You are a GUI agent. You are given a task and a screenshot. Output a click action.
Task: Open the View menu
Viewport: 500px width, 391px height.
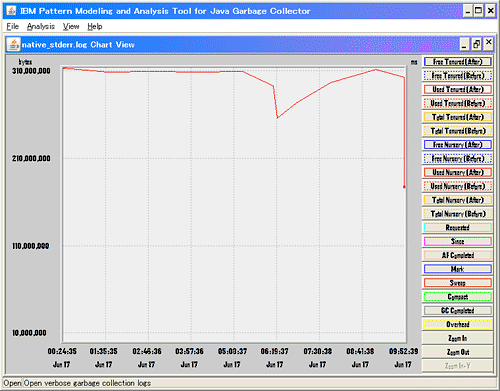point(71,26)
